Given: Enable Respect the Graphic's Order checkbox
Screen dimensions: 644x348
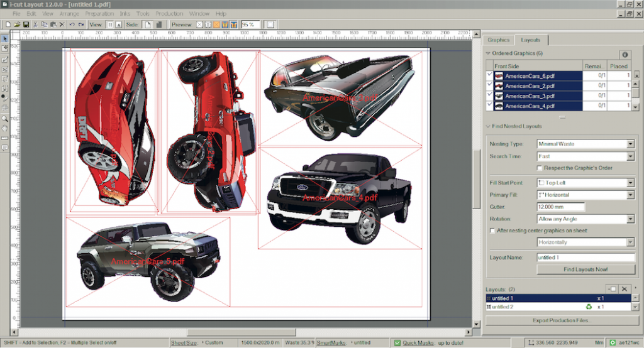Looking at the screenshot, I should click(x=539, y=168).
